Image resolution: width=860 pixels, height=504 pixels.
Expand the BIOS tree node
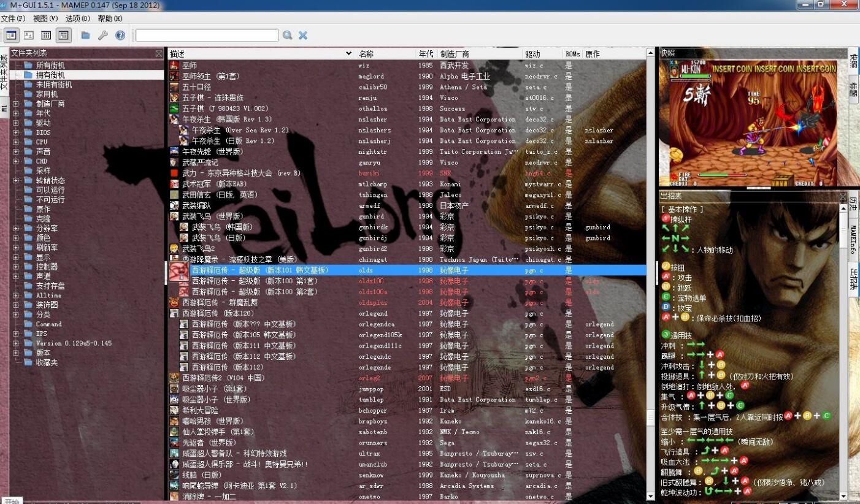[x=15, y=132]
